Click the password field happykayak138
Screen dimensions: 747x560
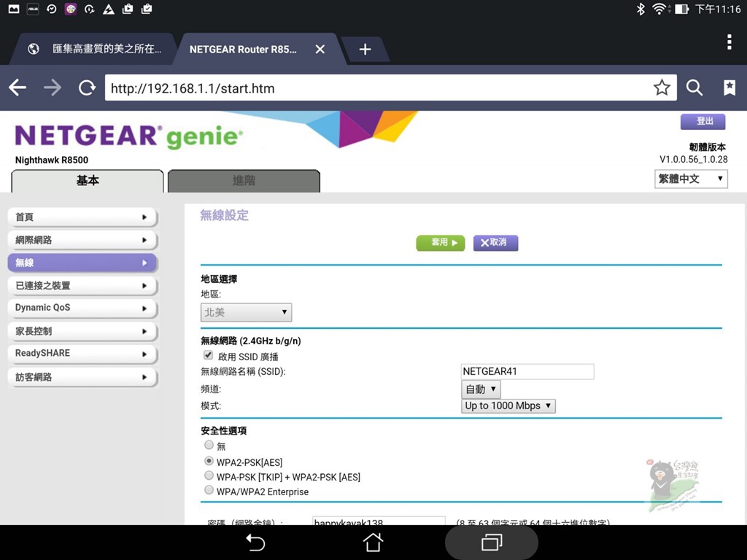click(379, 521)
